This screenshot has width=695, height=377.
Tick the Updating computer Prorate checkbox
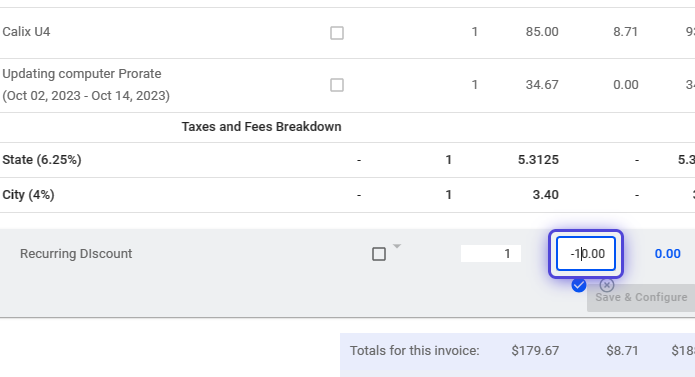[337, 85]
